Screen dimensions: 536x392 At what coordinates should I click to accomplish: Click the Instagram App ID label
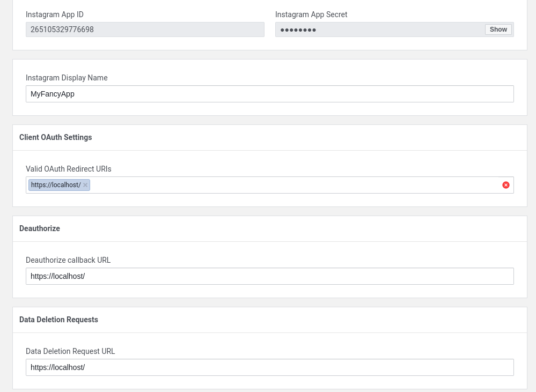(x=55, y=14)
